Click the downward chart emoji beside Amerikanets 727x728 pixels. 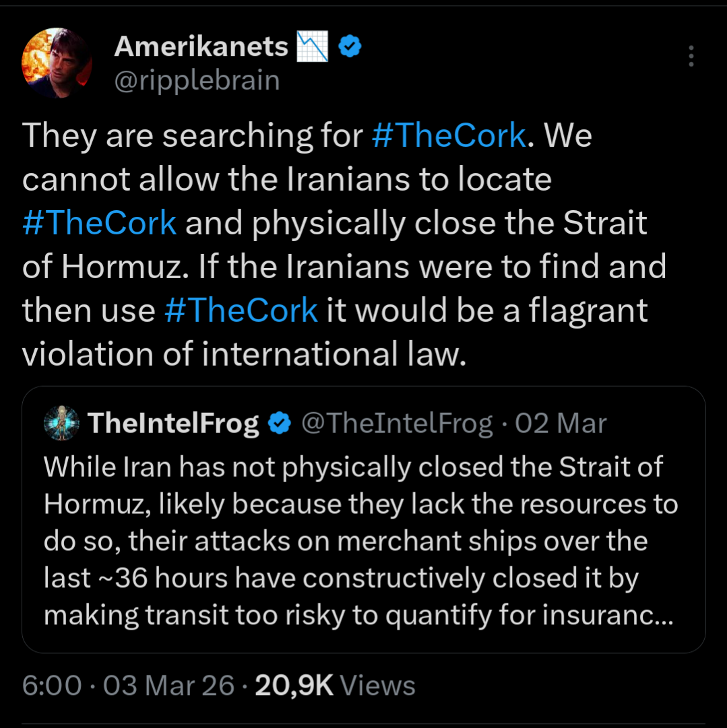(x=311, y=46)
